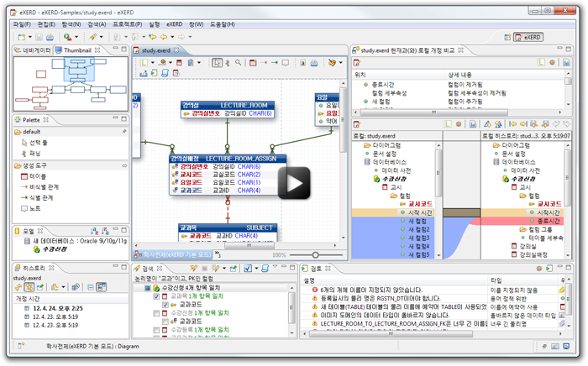Switch to the 네비게이터 tab
The height and width of the screenshot is (366, 588).
33,50
